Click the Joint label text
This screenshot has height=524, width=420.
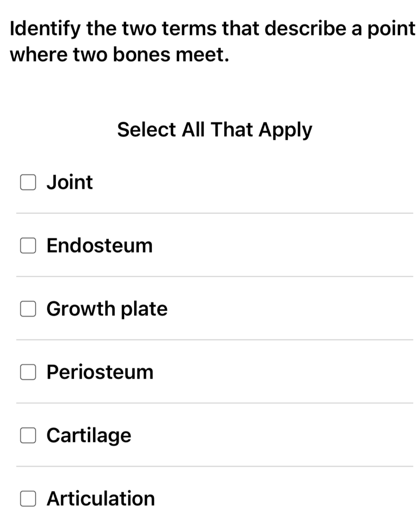69,182
